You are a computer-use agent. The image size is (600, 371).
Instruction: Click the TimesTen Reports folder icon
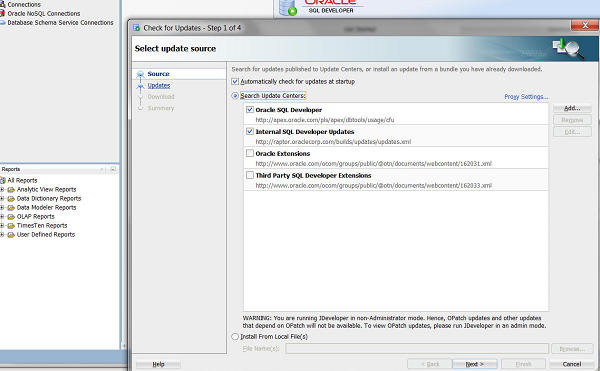point(11,226)
